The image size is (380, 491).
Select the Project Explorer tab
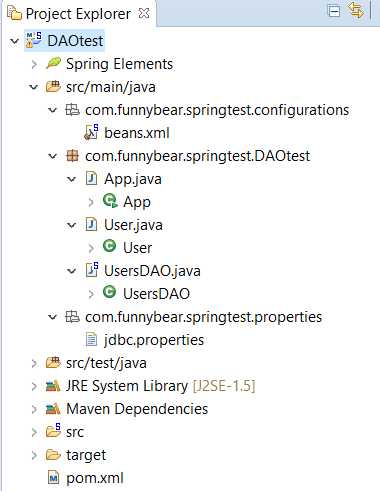point(79,14)
